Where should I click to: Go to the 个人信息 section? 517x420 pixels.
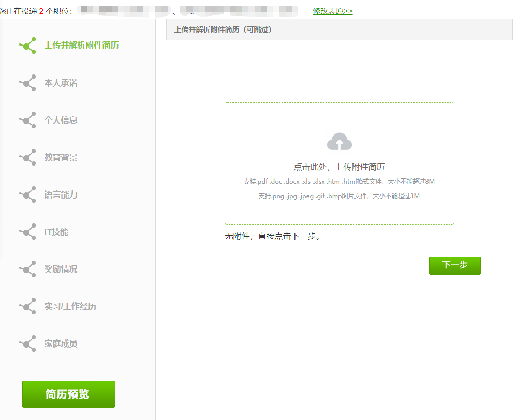tap(61, 120)
